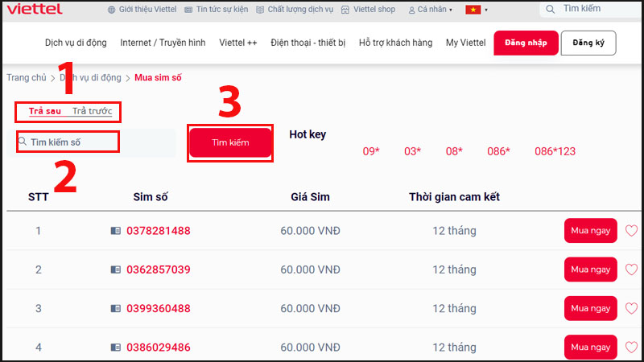Switch to the Trả trước tab
Image resolution: width=644 pixels, height=362 pixels.
point(92,111)
